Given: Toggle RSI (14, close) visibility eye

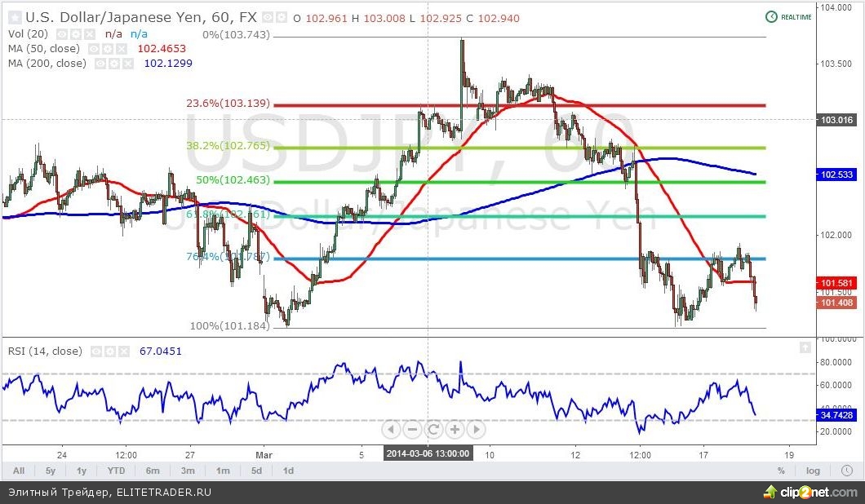Looking at the screenshot, I should 97,351.
